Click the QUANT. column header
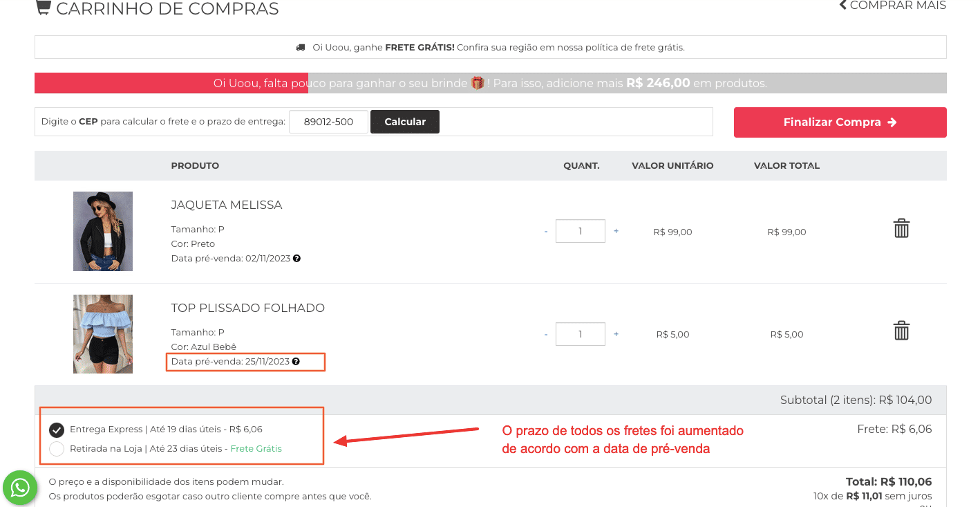 coord(581,166)
